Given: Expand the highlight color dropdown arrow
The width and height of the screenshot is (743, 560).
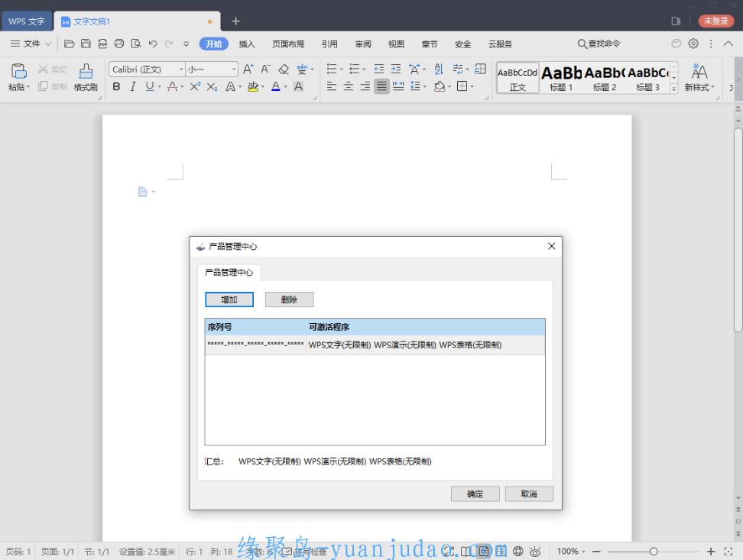Looking at the screenshot, I should pos(263,86).
